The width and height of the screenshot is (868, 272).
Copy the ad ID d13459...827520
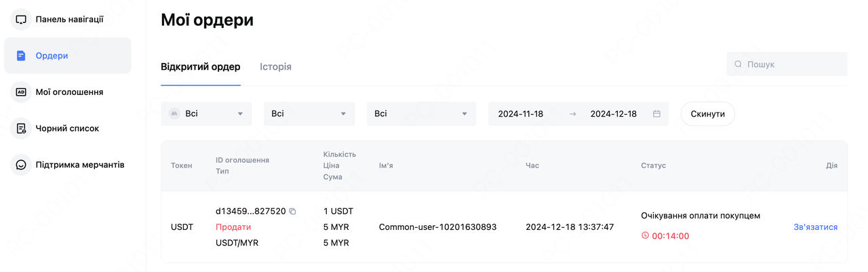tap(292, 212)
